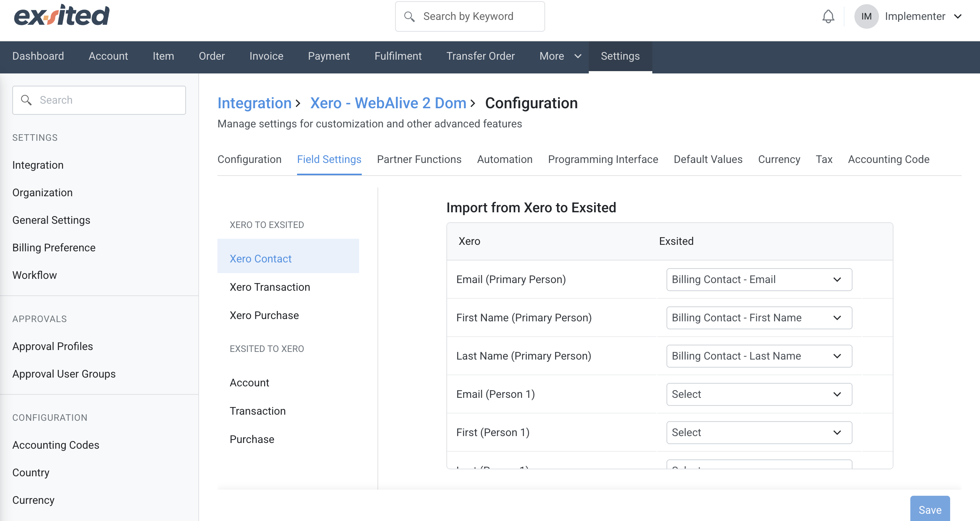Open the Payment menu
Viewport: 980px width, 521px height.
coord(329,56)
